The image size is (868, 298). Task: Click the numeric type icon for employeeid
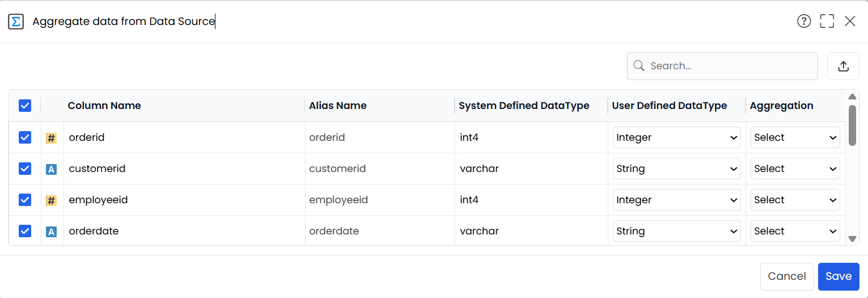51,200
